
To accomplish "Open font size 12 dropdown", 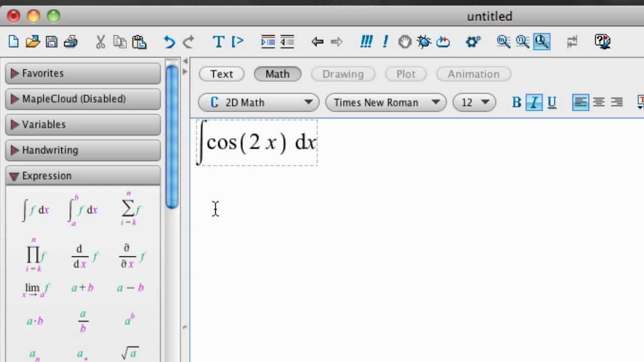I will point(474,103).
